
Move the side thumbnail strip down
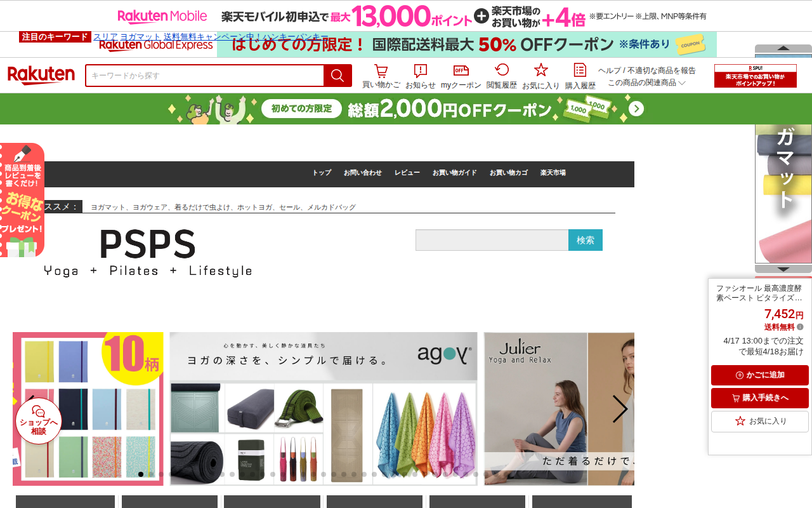[x=783, y=269]
